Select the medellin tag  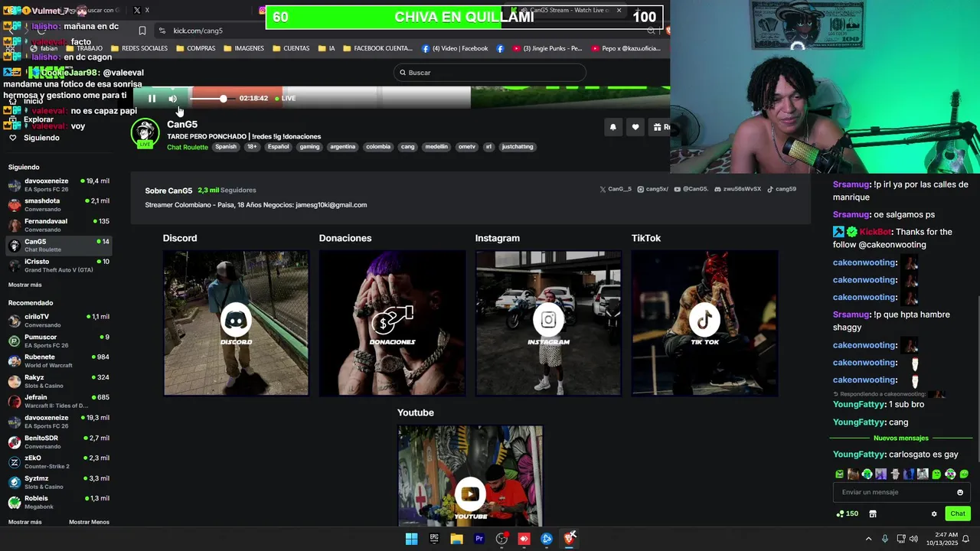[x=436, y=147]
